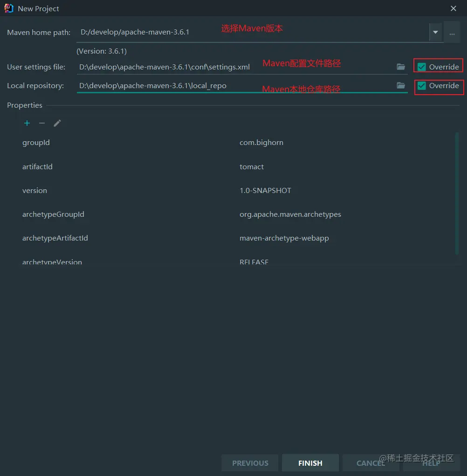
Task: Open the Maven home path ellipsis browse button
Action: [x=452, y=32]
